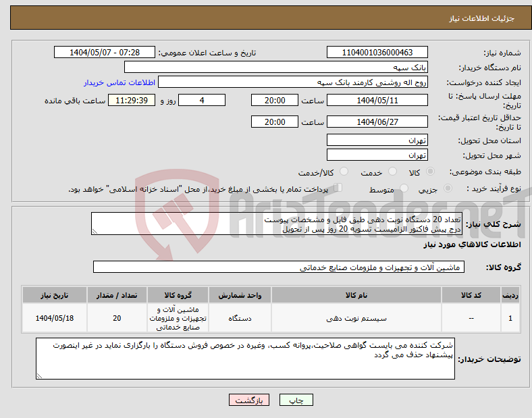Select the کالا/خدمت radio button
532x418 pixels.
pos(344,172)
